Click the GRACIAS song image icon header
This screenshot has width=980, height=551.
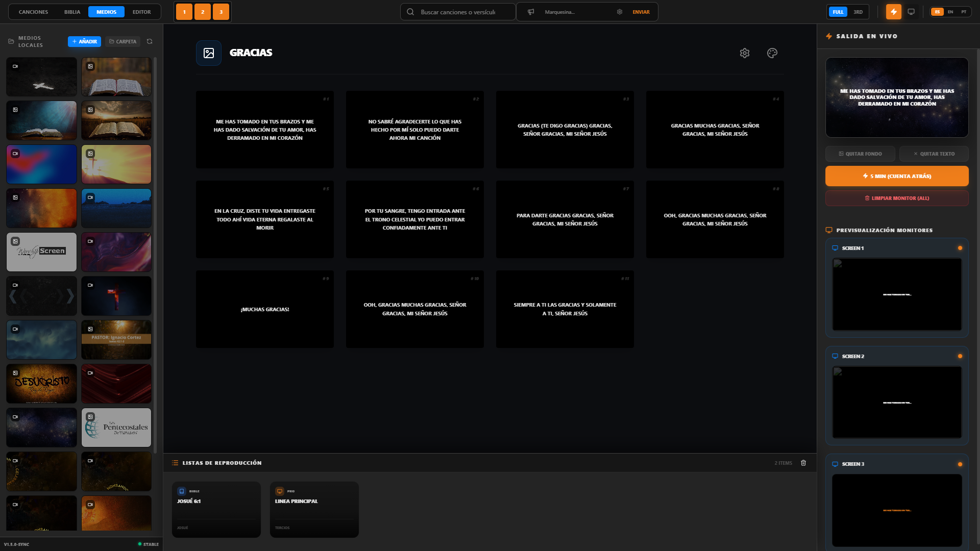[x=208, y=53]
